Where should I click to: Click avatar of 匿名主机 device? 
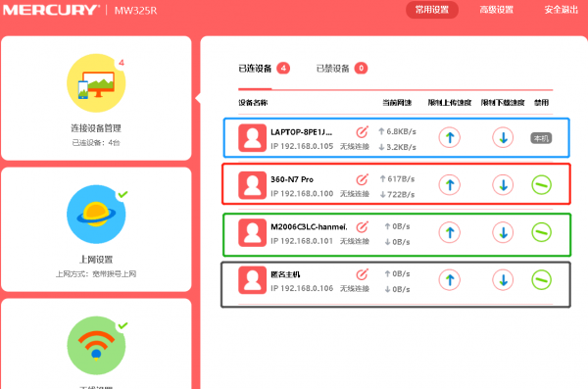click(253, 280)
